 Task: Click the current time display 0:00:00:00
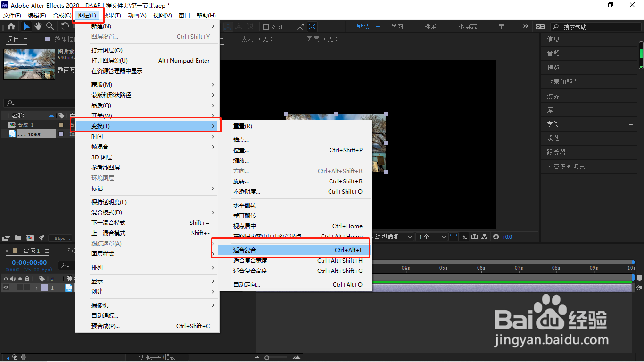(29, 263)
